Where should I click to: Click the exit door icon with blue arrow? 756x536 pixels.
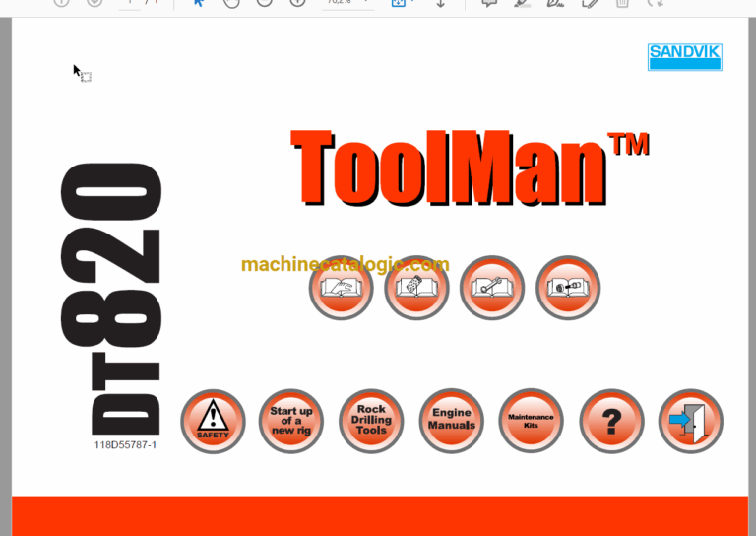tap(691, 421)
